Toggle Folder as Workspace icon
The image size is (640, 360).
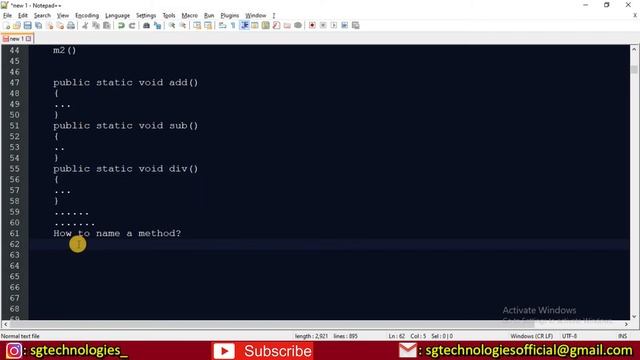click(287, 25)
